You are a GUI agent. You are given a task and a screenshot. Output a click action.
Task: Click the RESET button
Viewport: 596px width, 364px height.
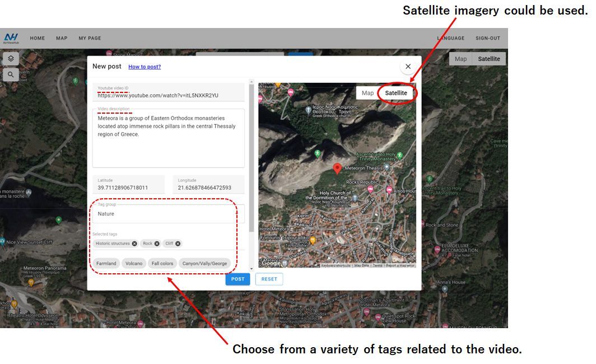coord(269,279)
